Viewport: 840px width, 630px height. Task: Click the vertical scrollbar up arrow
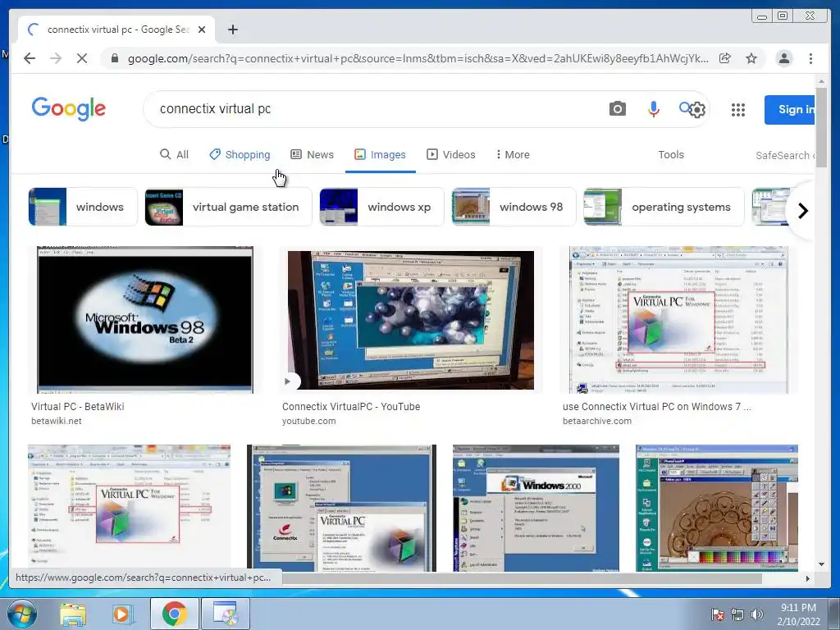821,81
